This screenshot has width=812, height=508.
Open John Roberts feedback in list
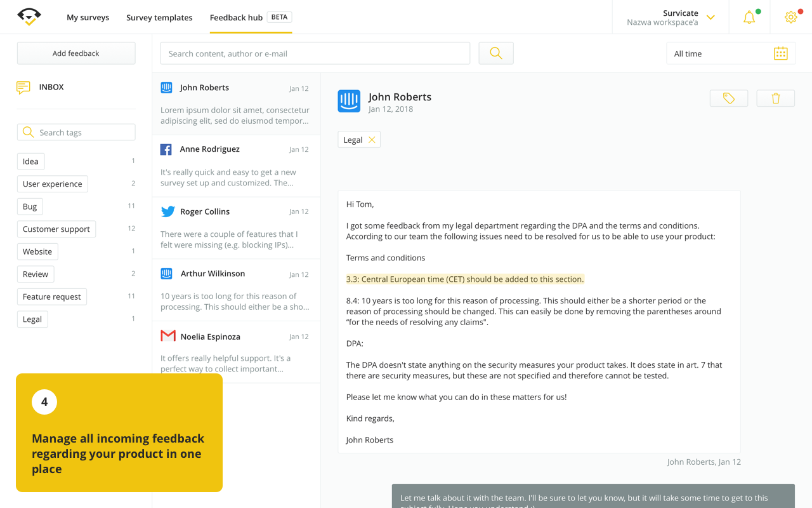click(x=236, y=104)
